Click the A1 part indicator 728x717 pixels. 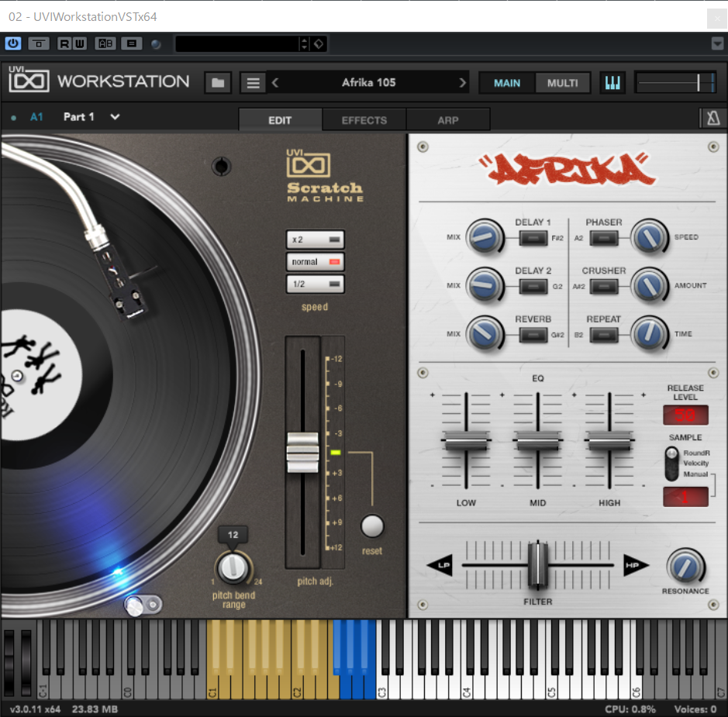click(36, 117)
